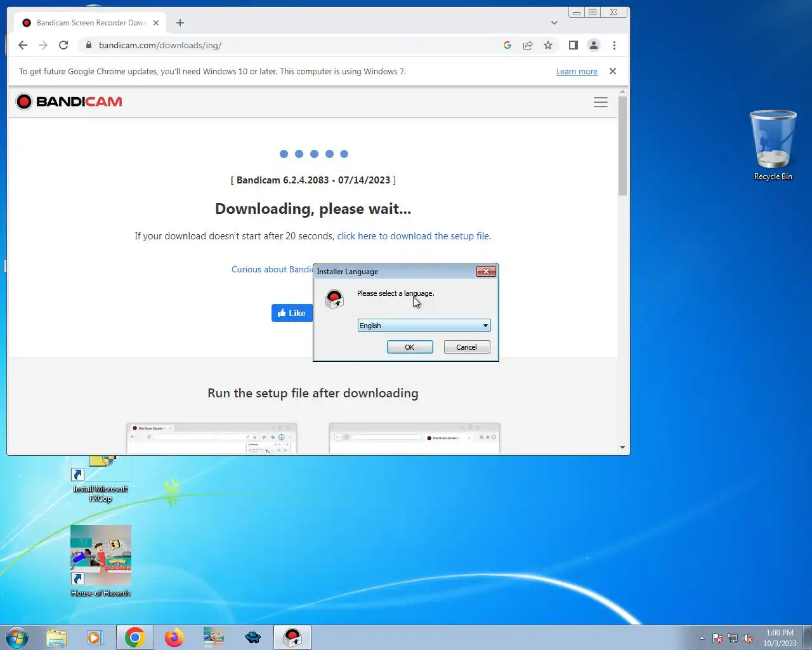Click the Google icon in address bar
812x650 pixels.
[507, 45]
